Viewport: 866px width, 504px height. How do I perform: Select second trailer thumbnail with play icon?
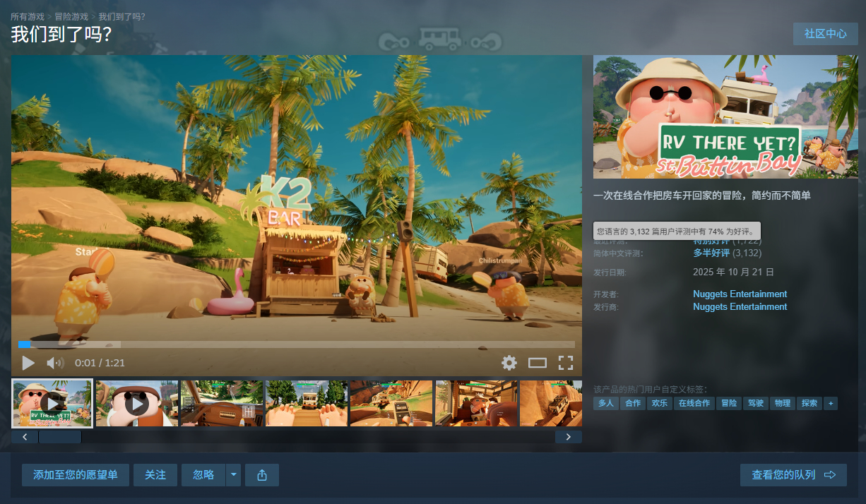[137, 403]
